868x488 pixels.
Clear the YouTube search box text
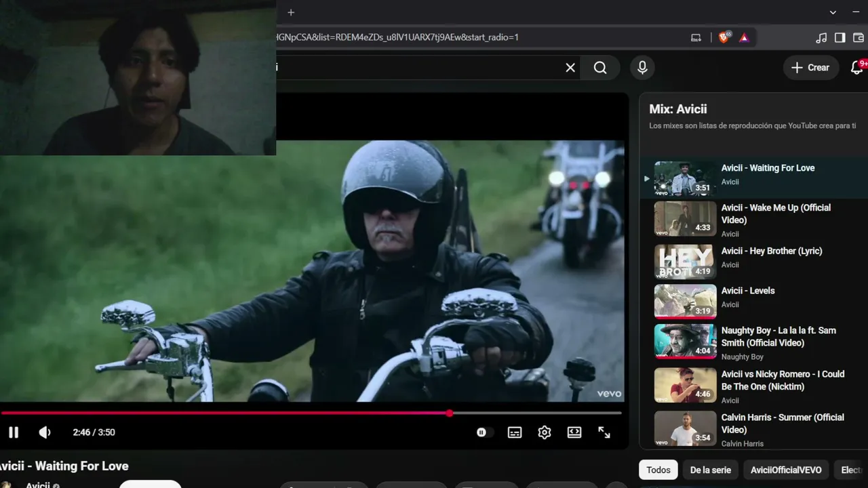pos(570,67)
